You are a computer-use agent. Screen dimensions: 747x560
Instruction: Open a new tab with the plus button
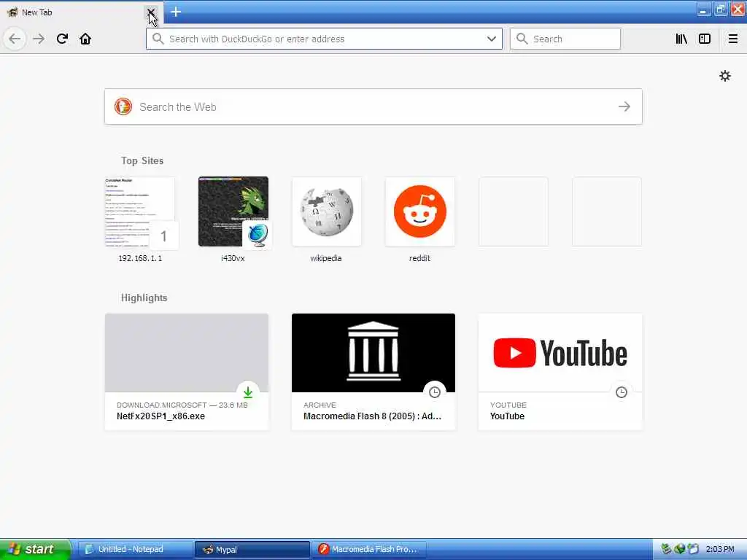[x=176, y=12]
